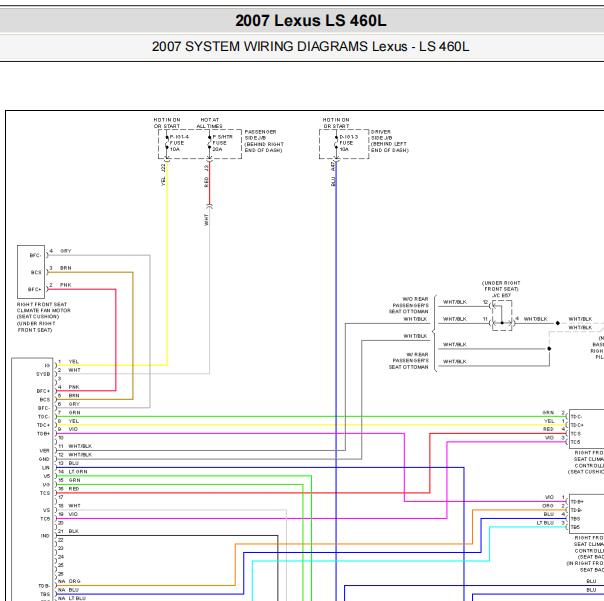Click 'HOT IN ON OR START' above D-IG1-3 fuse
Viewport: 604px width, 601px height.
(x=336, y=123)
